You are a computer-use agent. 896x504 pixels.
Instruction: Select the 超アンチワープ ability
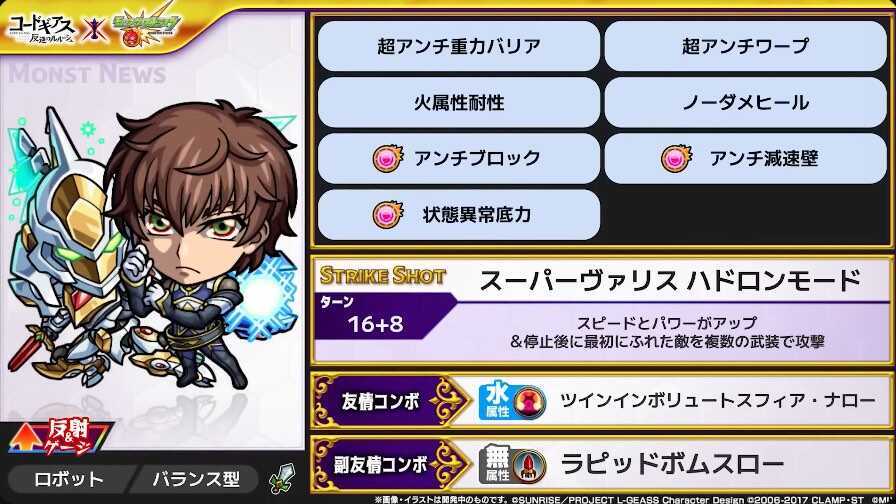point(746,46)
